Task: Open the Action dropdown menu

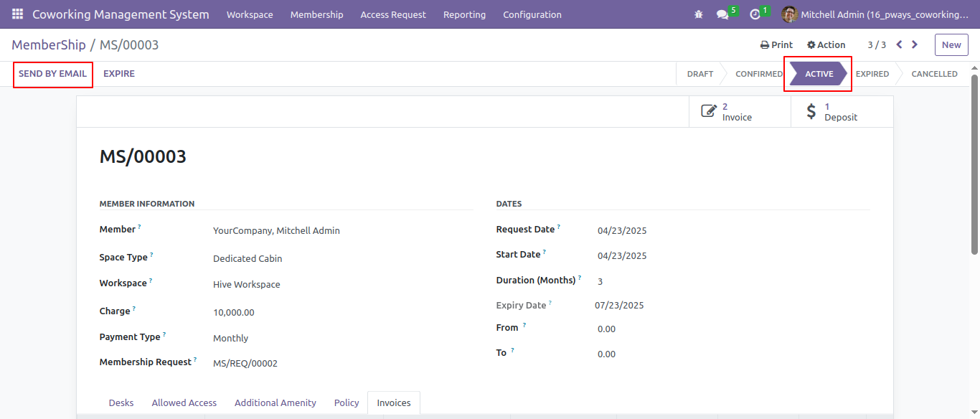Action: click(826, 44)
